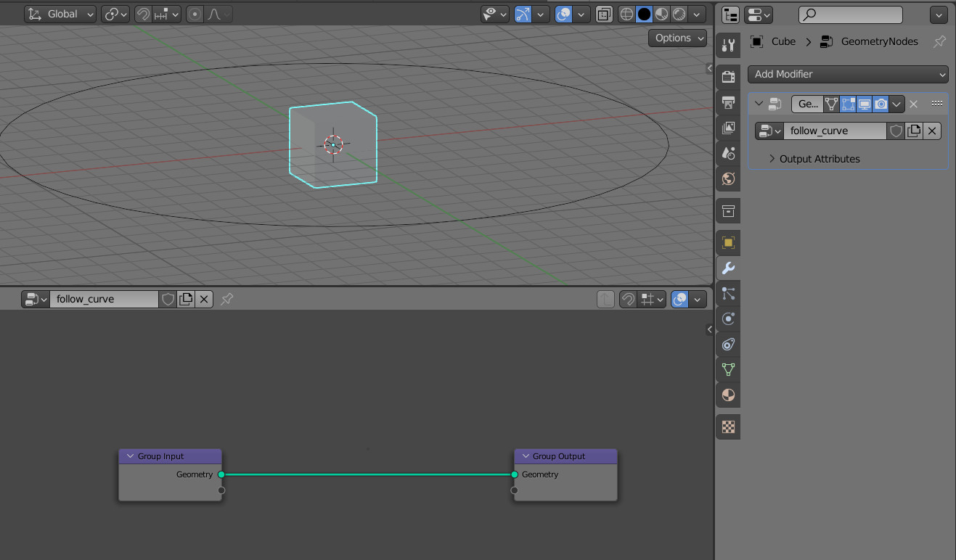This screenshot has height=560, width=956.
Task: Open the Global transform orientation dropdown
Action: (60, 14)
